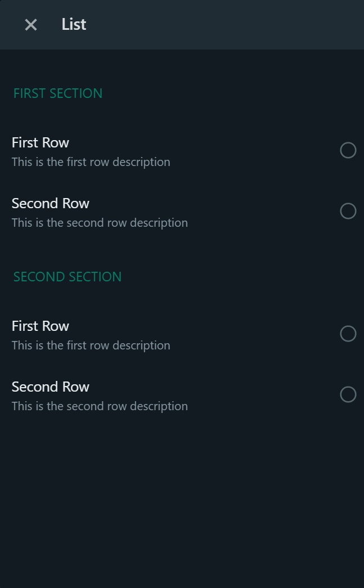The height and width of the screenshot is (588, 364).
Task: Close the List panel with the X icon
Action: (31, 25)
